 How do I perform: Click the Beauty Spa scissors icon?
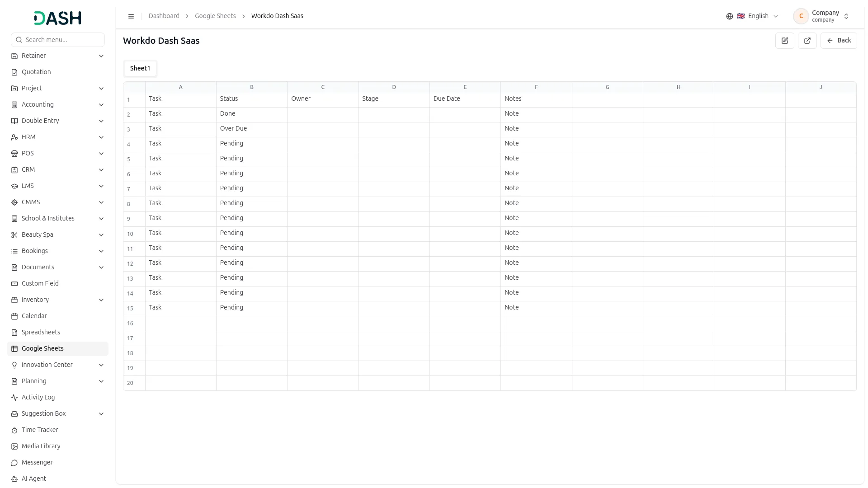(14, 235)
